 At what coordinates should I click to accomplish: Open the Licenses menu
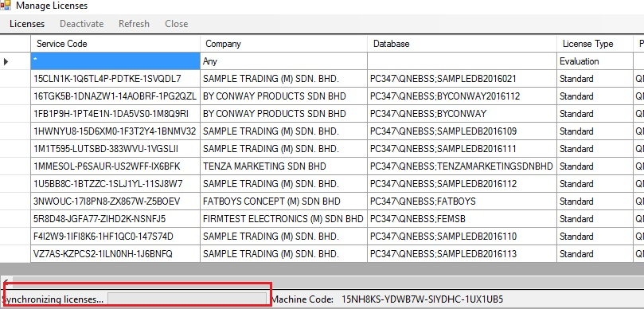point(27,24)
